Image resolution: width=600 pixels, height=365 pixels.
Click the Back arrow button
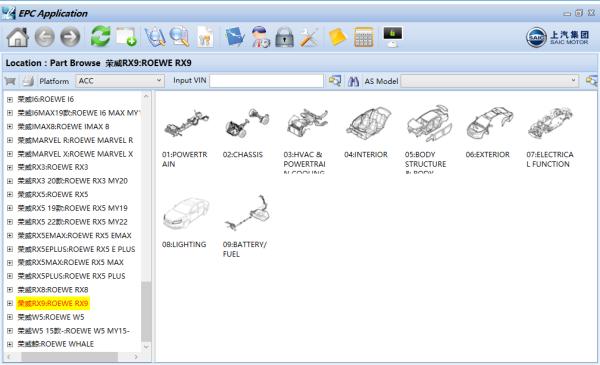coord(44,37)
